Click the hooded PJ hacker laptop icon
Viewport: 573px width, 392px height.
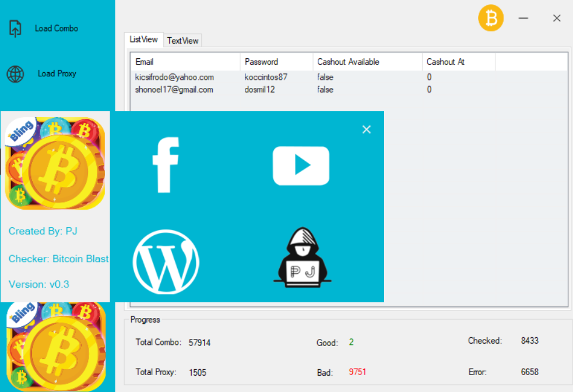[303, 257]
